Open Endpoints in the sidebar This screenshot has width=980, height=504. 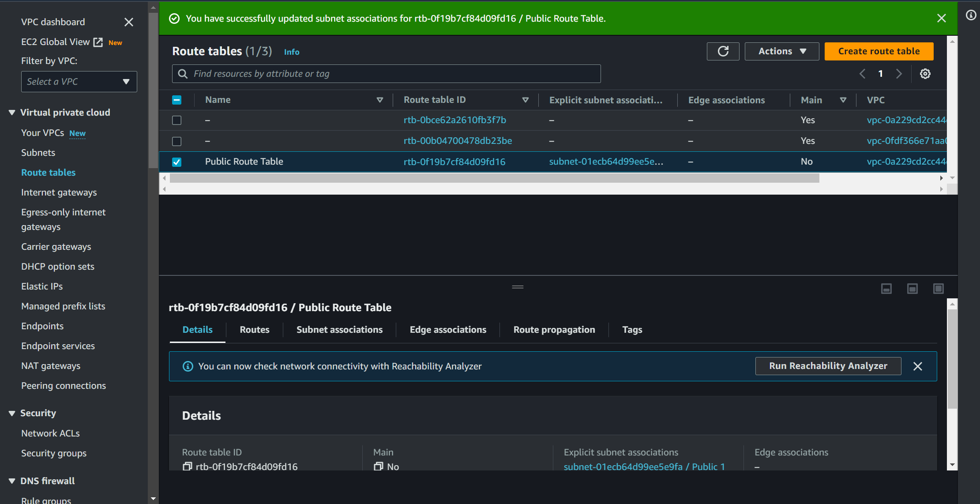tap(42, 326)
